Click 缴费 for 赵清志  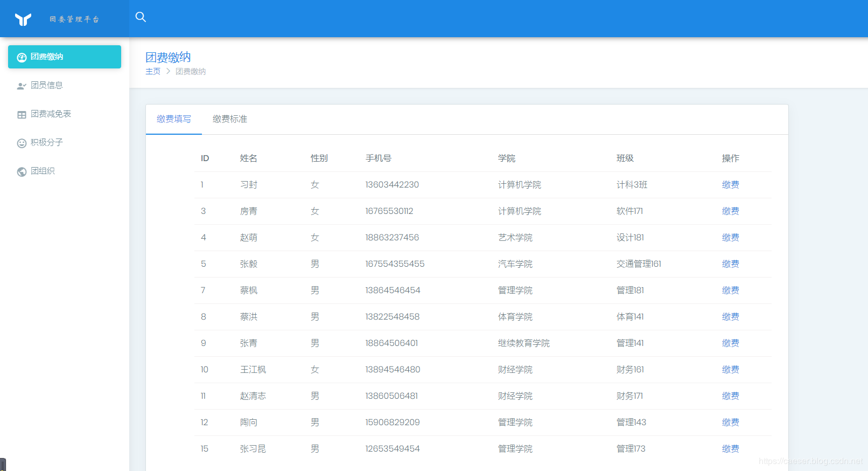(731, 396)
